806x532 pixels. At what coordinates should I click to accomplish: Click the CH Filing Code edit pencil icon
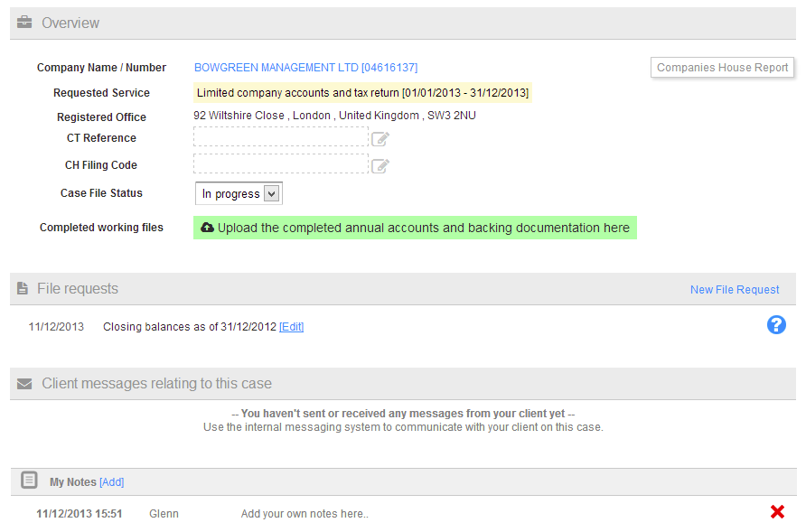pyautogui.click(x=380, y=165)
